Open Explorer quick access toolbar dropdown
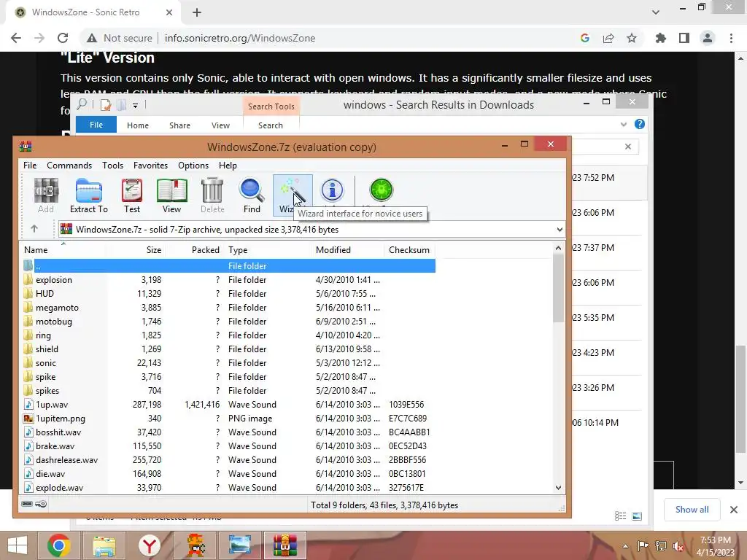Image resolution: width=747 pixels, height=560 pixels. 135,105
